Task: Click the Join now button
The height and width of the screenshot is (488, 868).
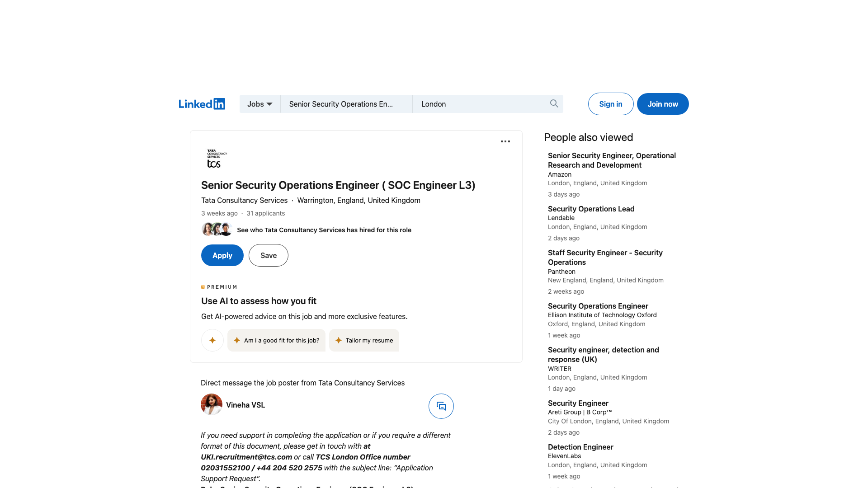Action: [663, 104]
